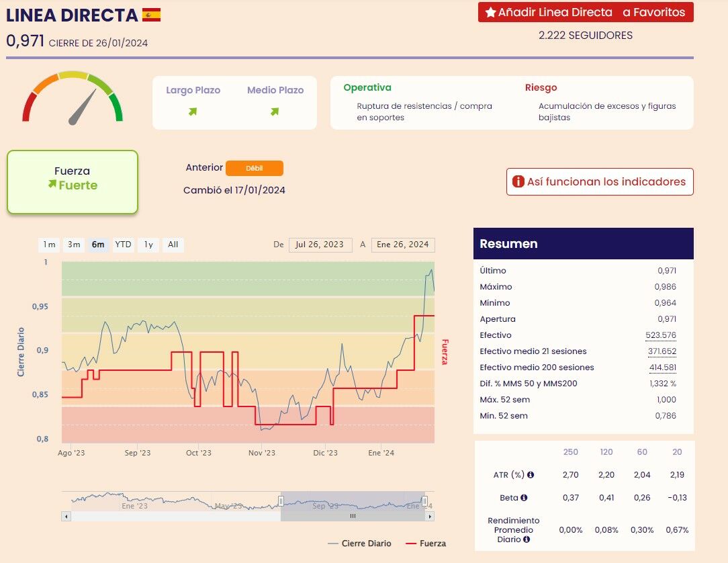Open the ATR (%) info icon

(530, 475)
